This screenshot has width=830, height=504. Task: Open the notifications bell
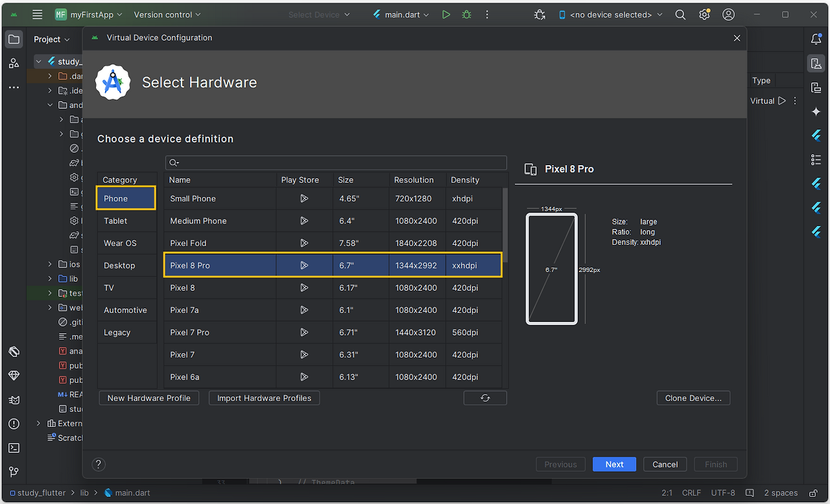coord(816,39)
